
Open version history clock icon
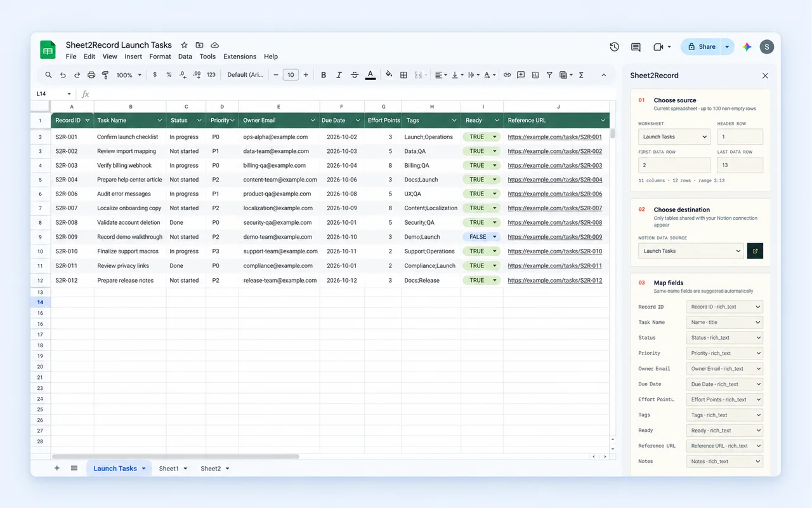[x=614, y=47]
